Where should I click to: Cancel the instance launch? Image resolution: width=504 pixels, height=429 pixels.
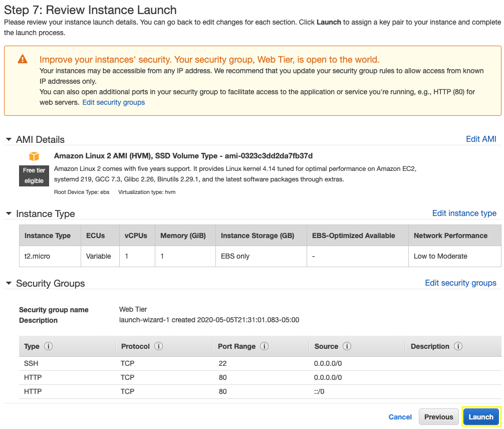[400, 417]
